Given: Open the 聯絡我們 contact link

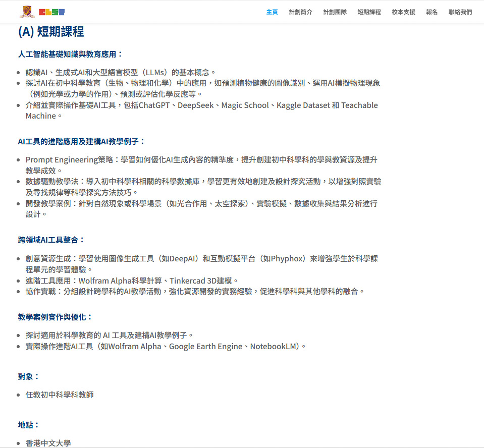Looking at the screenshot, I should pos(460,12).
